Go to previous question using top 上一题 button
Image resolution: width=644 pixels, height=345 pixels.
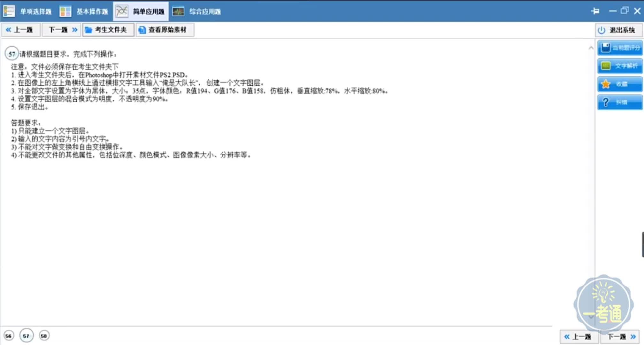pyautogui.click(x=21, y=30)
